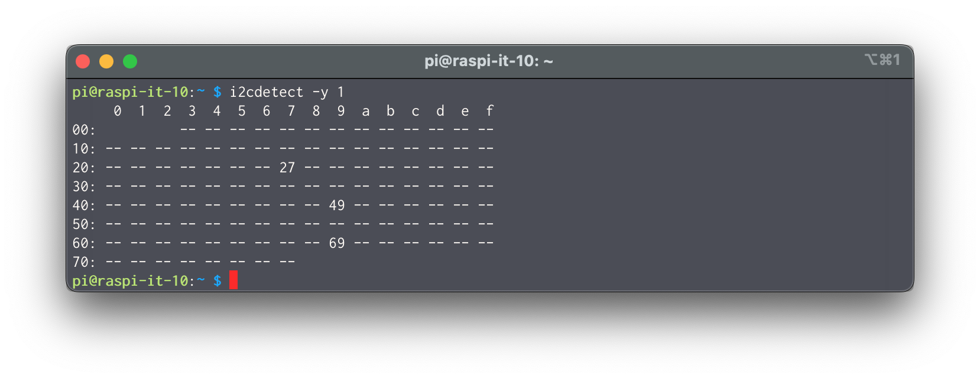This screenshot has width=980, height=379.
Task: Click the blue dollar sign on first line
Action: pos(218,92)
